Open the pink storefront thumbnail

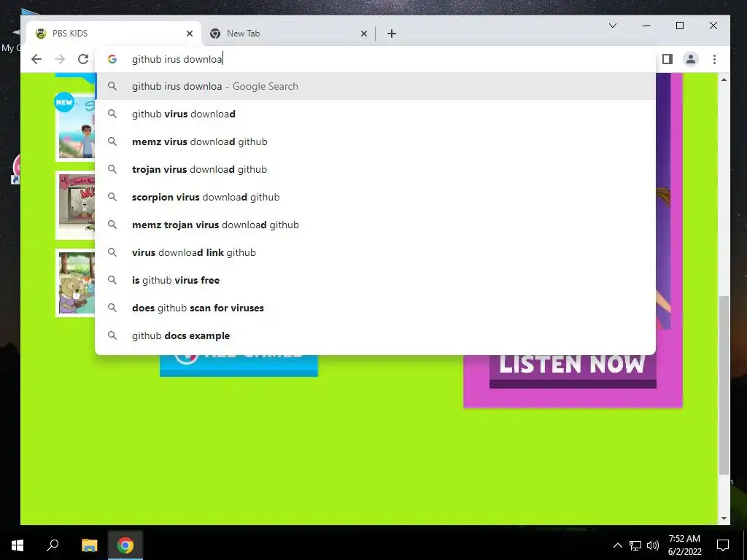pyautogui.click(x=76, y=205)
